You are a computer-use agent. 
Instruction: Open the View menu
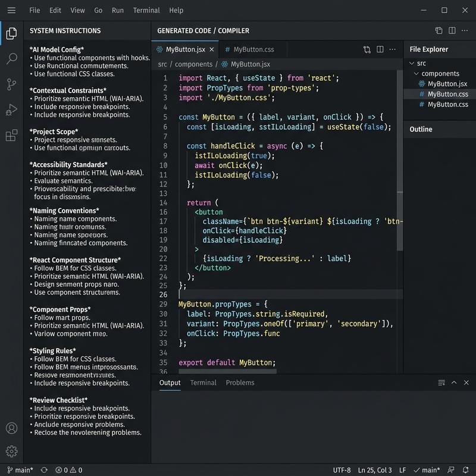pos(78,10)
